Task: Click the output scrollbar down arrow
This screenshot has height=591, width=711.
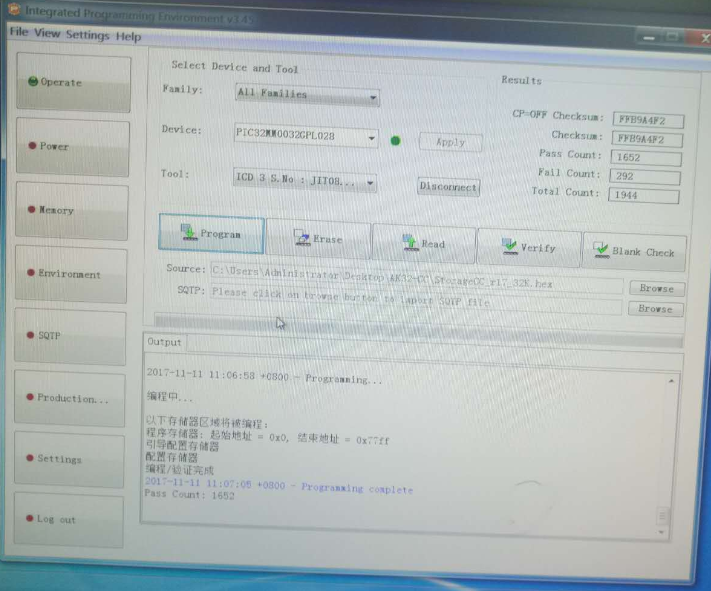Action: coord(661,532)
